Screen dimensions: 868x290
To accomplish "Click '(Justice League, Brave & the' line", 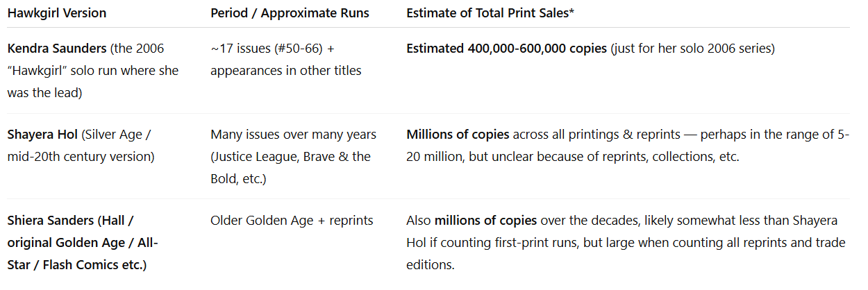I will tap(290, 156).
